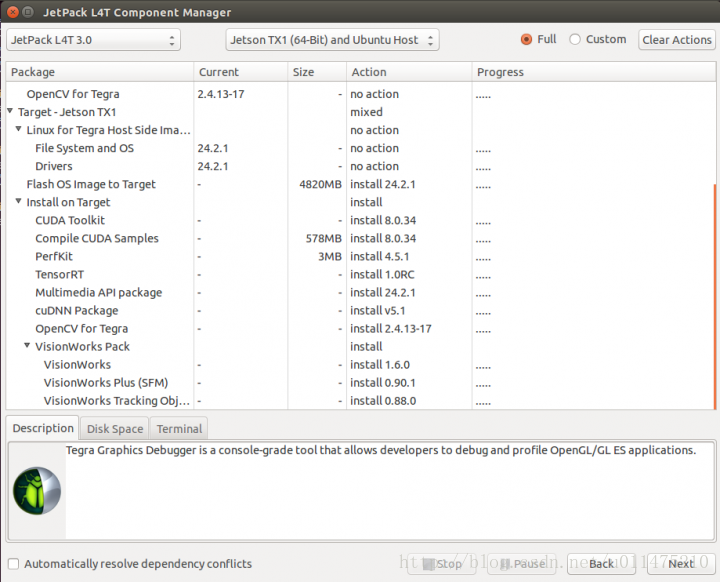Click the 24.2.1 current version for Drivers

click(x=213, y=166)
